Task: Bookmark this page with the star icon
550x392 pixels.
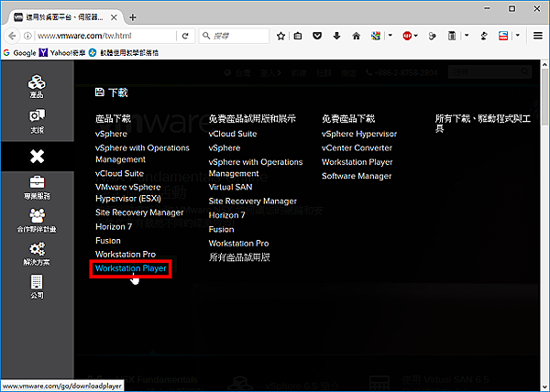Action: tap(280, 36)
